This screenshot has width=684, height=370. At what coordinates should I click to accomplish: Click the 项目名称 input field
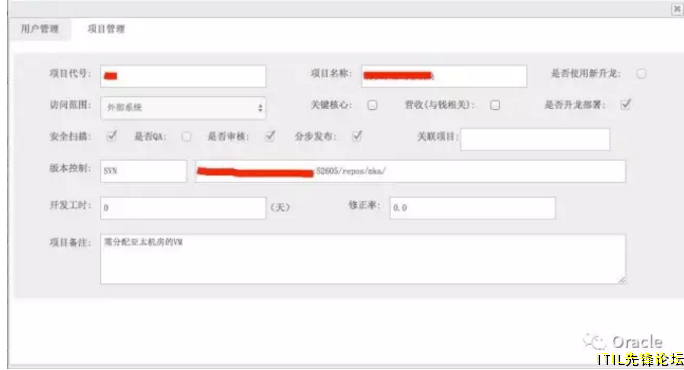coord(444,76)
